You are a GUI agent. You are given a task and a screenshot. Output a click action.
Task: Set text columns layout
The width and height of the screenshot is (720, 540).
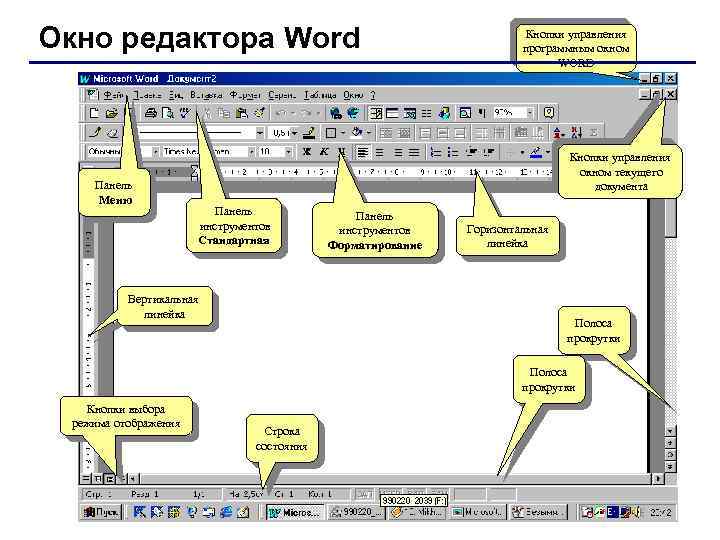pyautogui.click(x=427, y=112)
